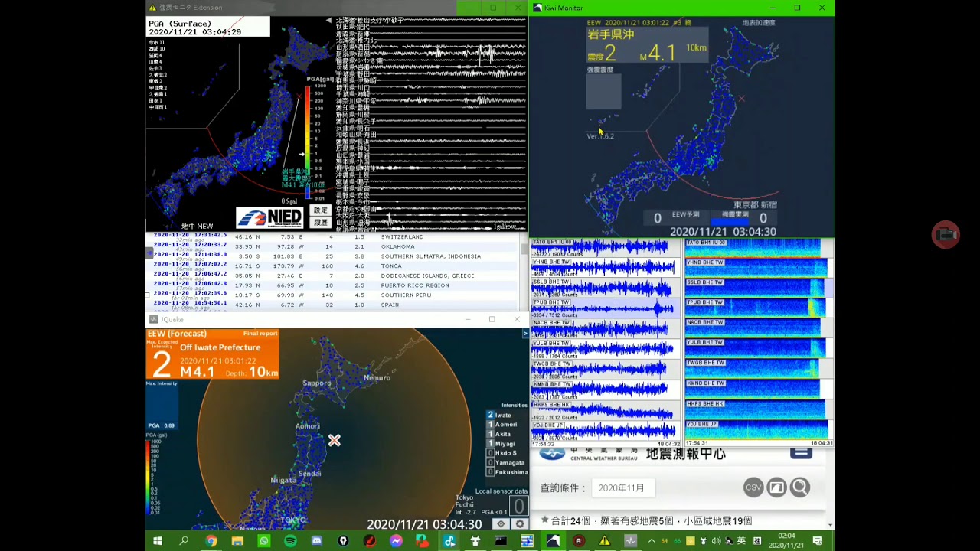The width and height of the screenshot is (980, 551).
Task: Open Google Chrome from the taskbar
Action: tap(211, 541)
